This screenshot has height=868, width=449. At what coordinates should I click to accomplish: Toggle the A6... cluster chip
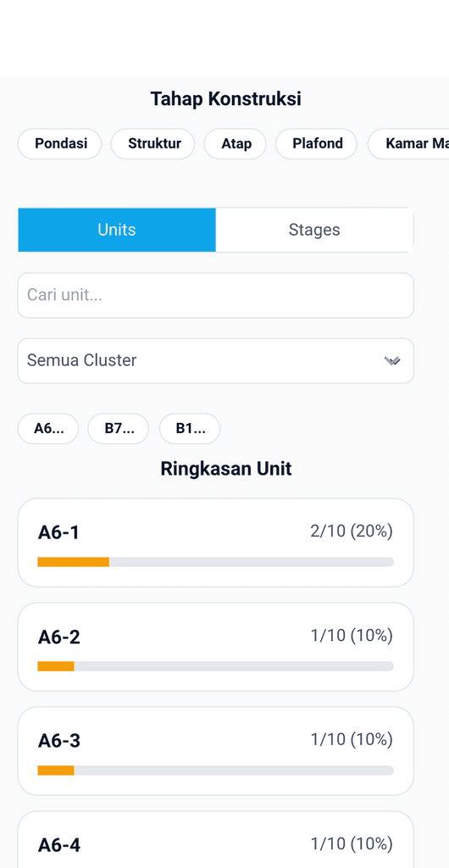(x=48, y=428)
